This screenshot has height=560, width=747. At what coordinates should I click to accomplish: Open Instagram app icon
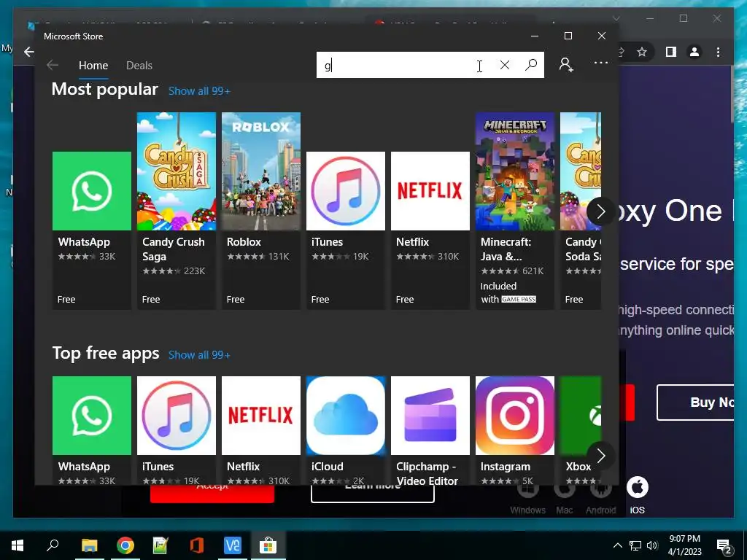514,416
